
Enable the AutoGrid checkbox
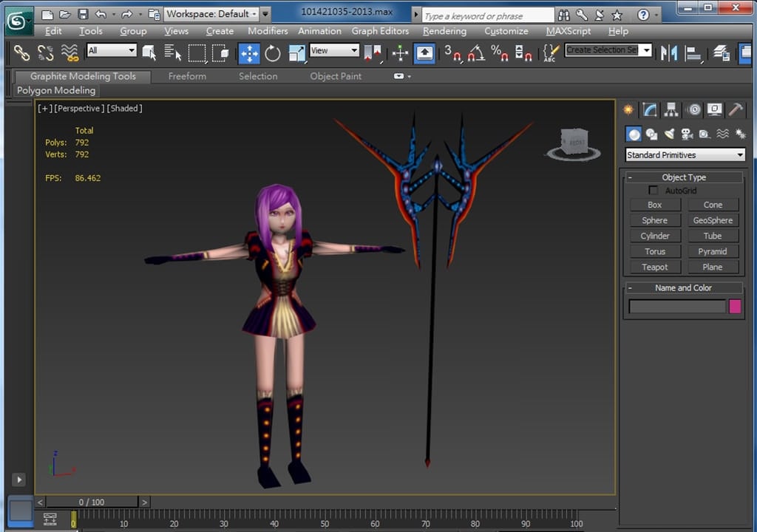[x=653, y=191]
